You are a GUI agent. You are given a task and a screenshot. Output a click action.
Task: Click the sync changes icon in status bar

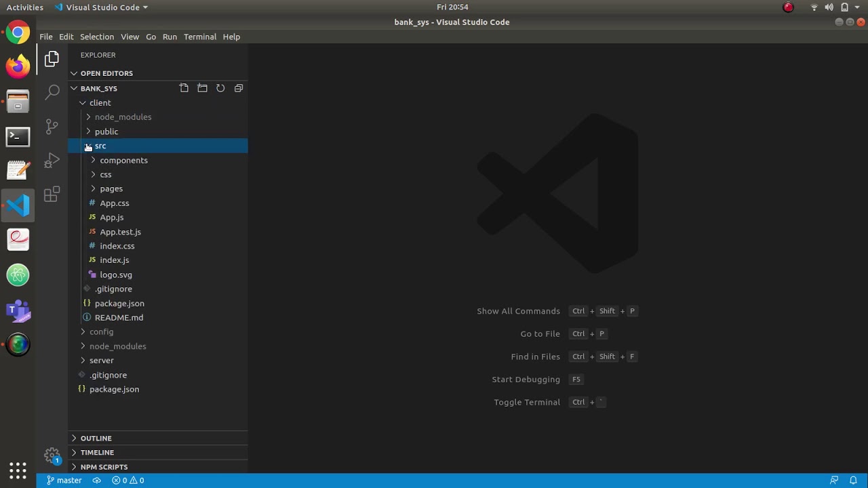[96, 481]
